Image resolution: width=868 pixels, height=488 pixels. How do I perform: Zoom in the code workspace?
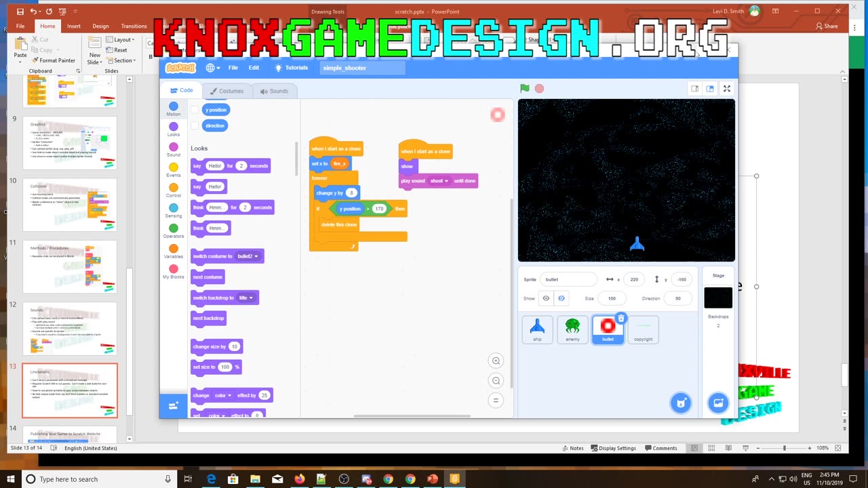[x=496, y=361]
